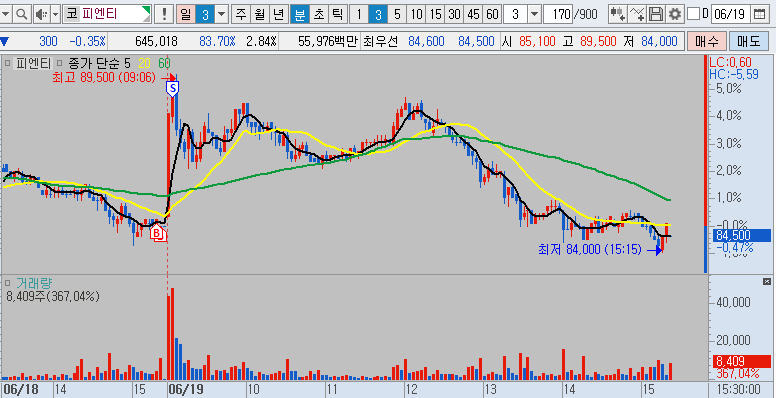Expand the leftmost history dropdown arrow
Image resolution: width=776 pixels, height=398 pixels.
tap(5, 14)
